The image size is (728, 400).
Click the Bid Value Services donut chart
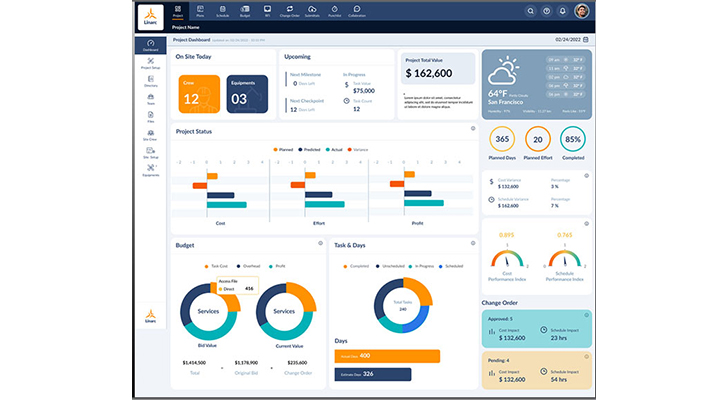210,311
